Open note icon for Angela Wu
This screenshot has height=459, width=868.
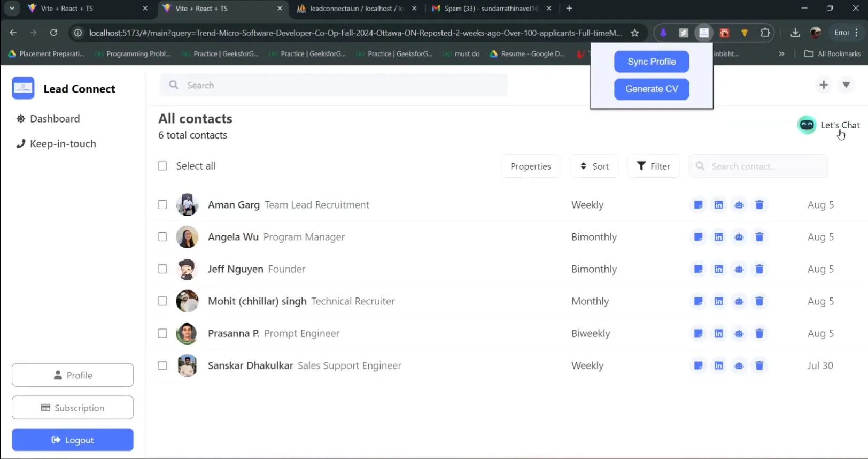coord(698,237)
